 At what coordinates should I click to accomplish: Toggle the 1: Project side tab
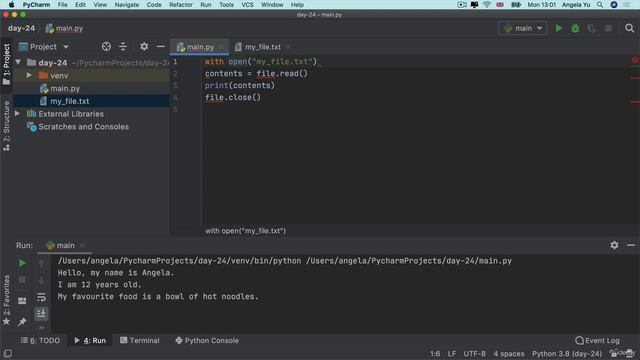[7, 64]
